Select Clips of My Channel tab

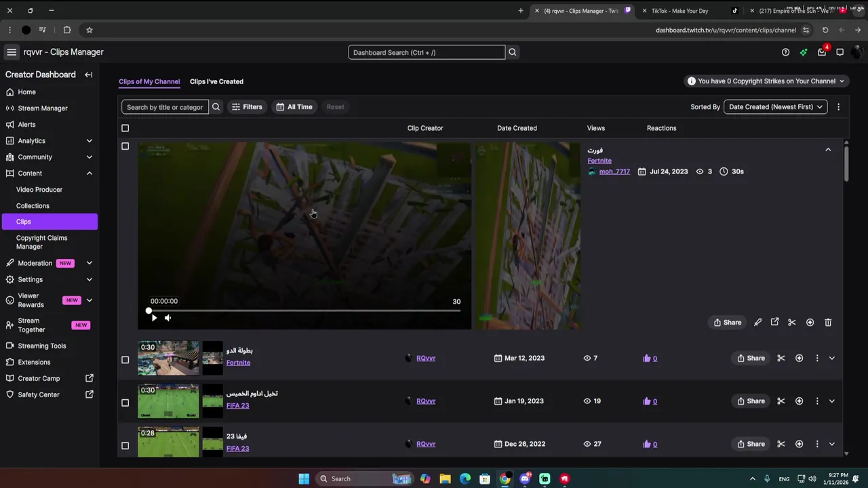click(149, 81)
